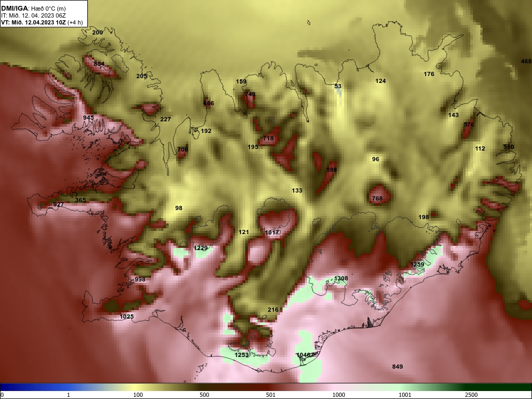Image resolution: width=532 pixels, height=399 pixels.
Task: Click the map value 1308
Action: [x=341, y=279]
